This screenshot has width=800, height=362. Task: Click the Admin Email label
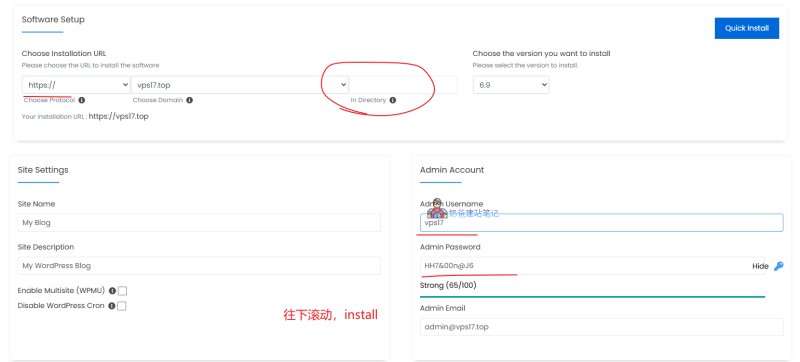pos(442,308)
